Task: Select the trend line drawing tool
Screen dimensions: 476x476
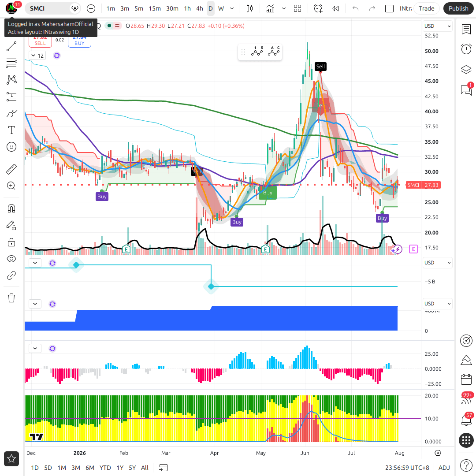Action: [11, 46]
